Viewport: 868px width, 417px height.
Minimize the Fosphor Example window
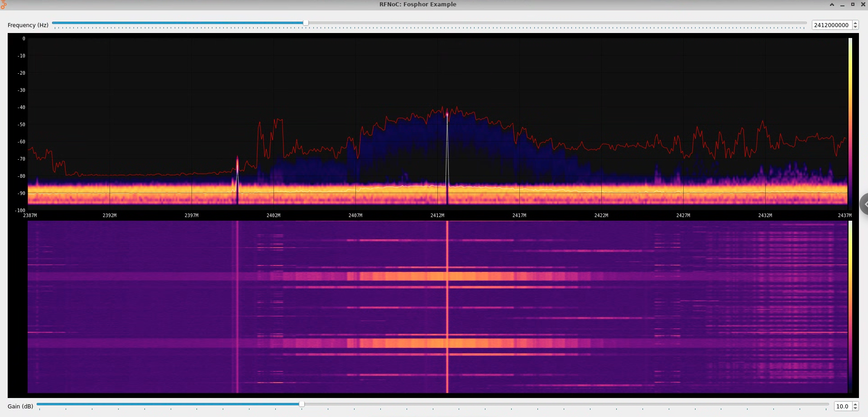[x=842, y=5]
